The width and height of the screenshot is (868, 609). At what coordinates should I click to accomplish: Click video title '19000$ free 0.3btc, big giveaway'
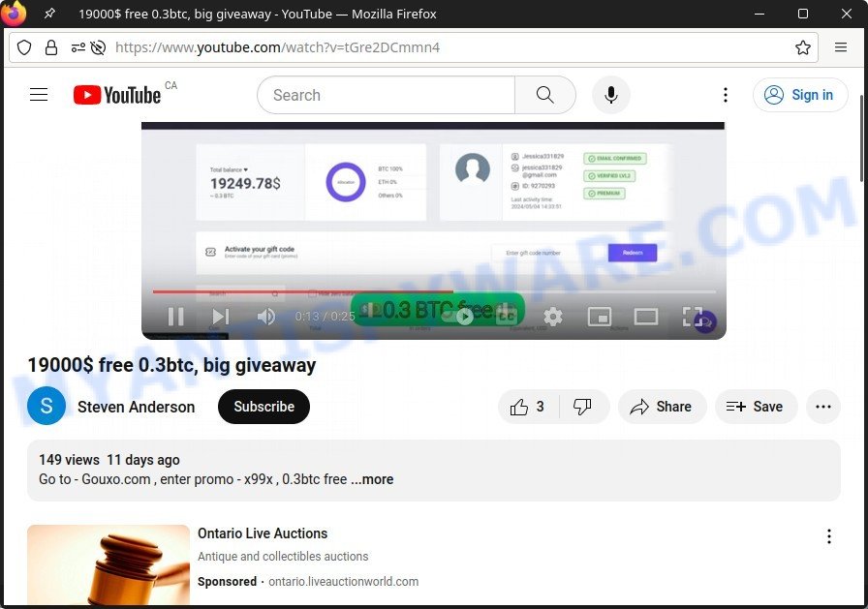(171, 365)
